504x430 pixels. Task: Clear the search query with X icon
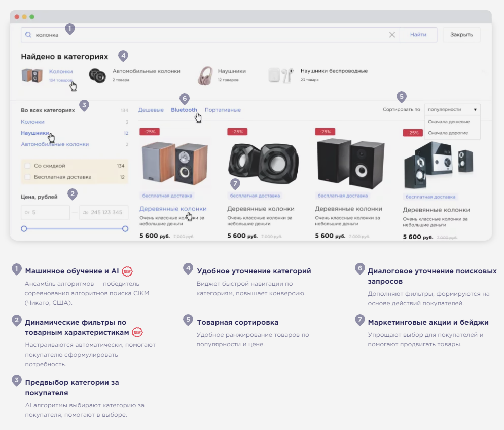point(392,34)
